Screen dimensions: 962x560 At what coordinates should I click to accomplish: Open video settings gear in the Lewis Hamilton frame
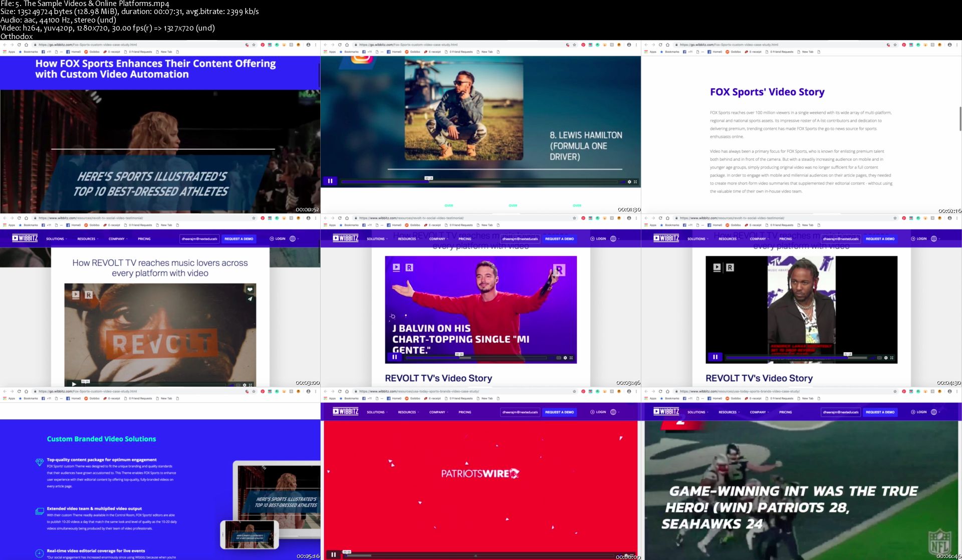pyautogui.click(x=629, y=182)
